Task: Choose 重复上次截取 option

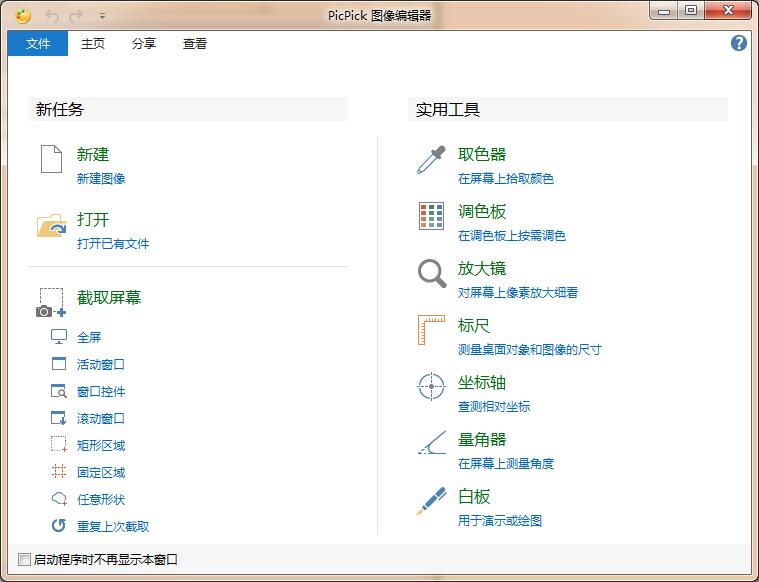Action: tap(113, 526)
